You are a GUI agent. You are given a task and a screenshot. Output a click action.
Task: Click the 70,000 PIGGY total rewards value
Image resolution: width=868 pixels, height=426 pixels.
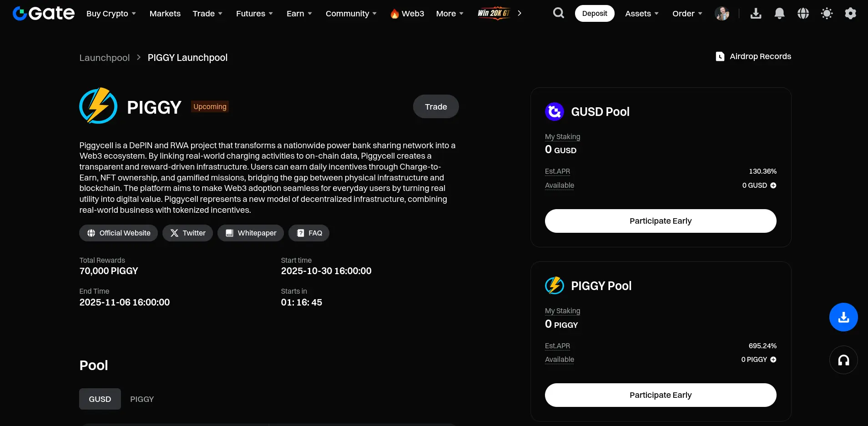tap(109, 271)
